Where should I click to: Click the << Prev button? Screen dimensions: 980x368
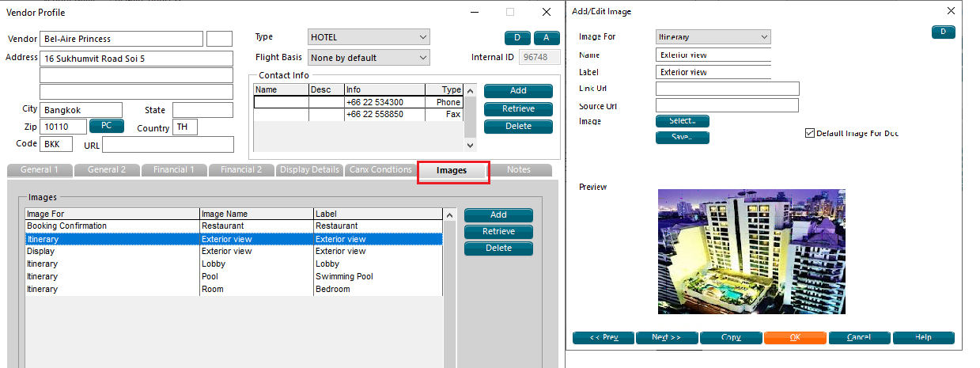click(x=604, y=337)
